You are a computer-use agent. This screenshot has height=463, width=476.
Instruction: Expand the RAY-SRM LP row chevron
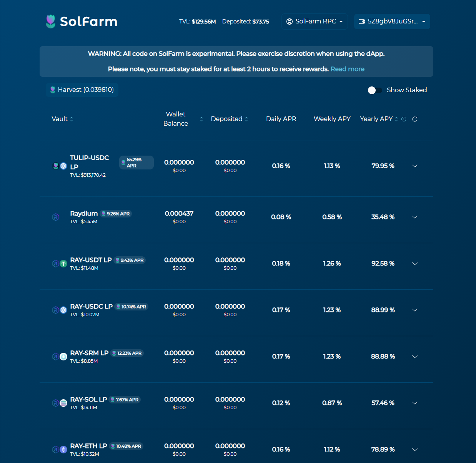pos(415,357)
